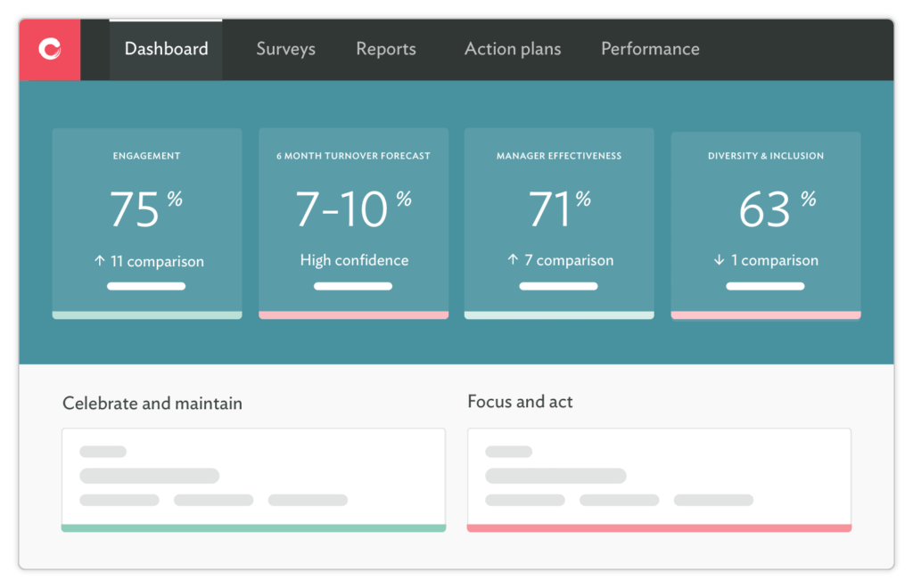
Task: Open the Manager Effectiveness 71% card
Action: coord(559,223)
